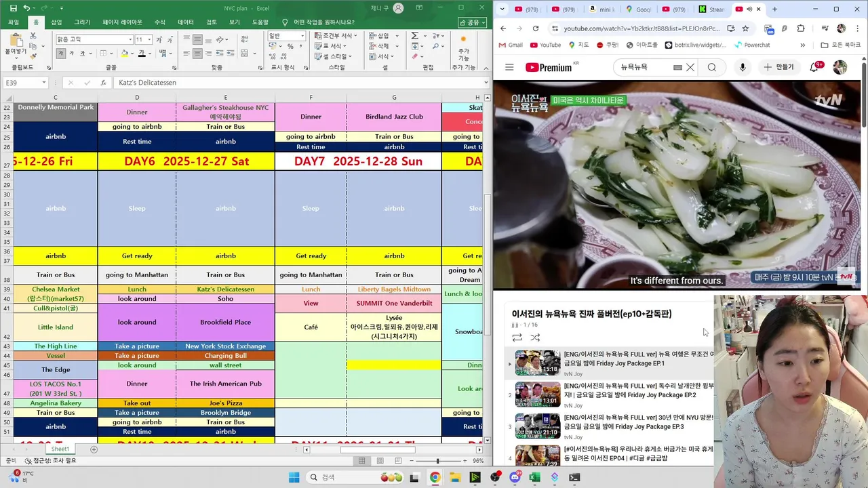Open Windows Start menu on taskbar
Image resolution: width=868 pixels, height=488 pixels.
coord(294,477)
